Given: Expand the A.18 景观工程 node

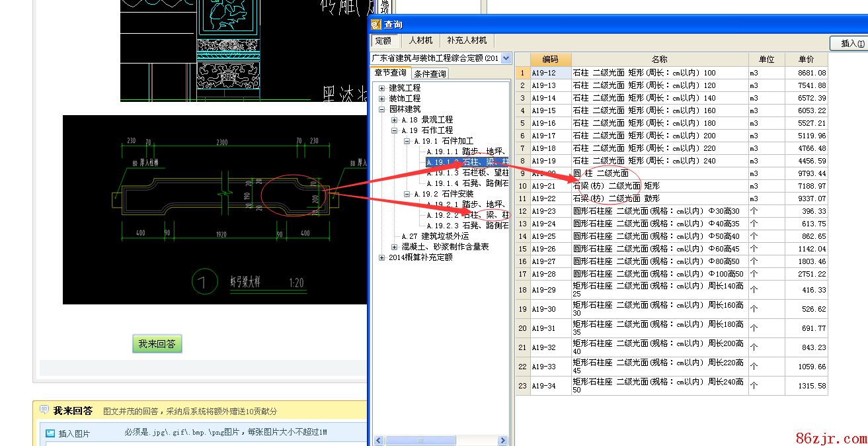Looking at the screenshot, I should tap(395, 120).
